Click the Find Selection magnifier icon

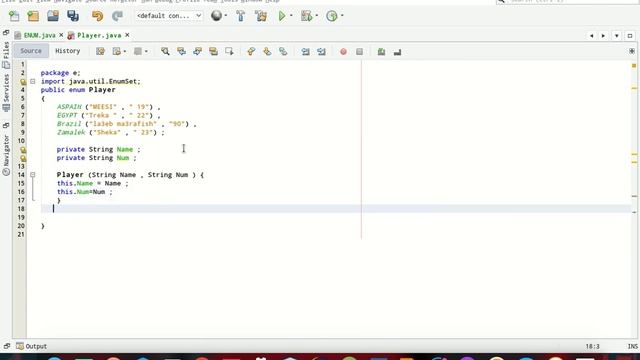pos(165,51)
